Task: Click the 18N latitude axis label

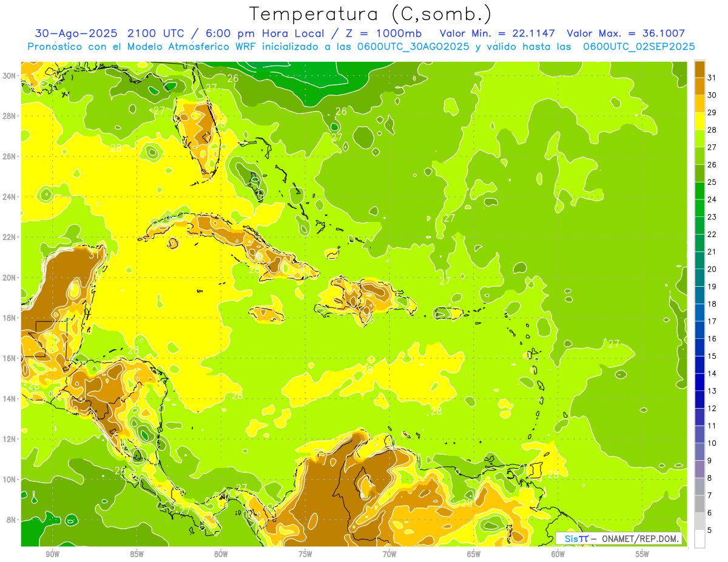Action: (9, 318)
